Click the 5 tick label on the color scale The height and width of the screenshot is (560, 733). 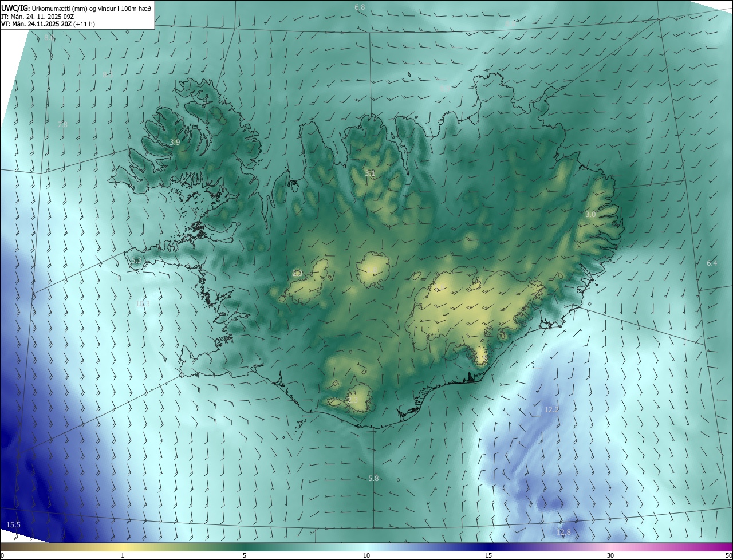[245, 555]
